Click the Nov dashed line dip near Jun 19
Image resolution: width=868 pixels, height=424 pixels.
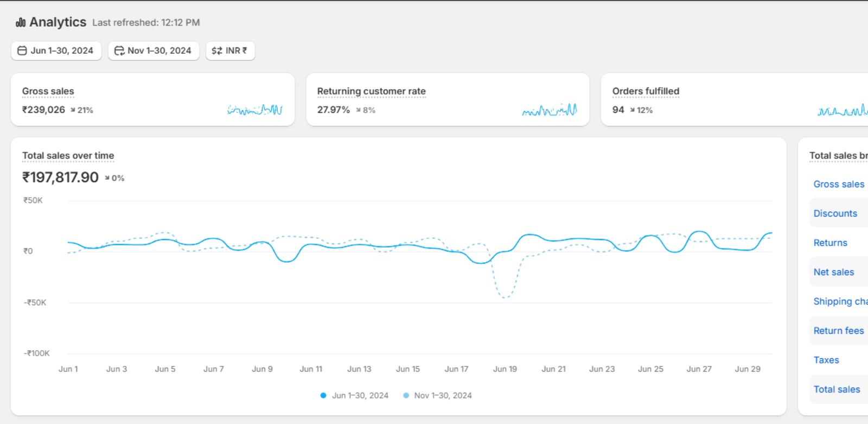pyautogui.click(x=505, y=296)
